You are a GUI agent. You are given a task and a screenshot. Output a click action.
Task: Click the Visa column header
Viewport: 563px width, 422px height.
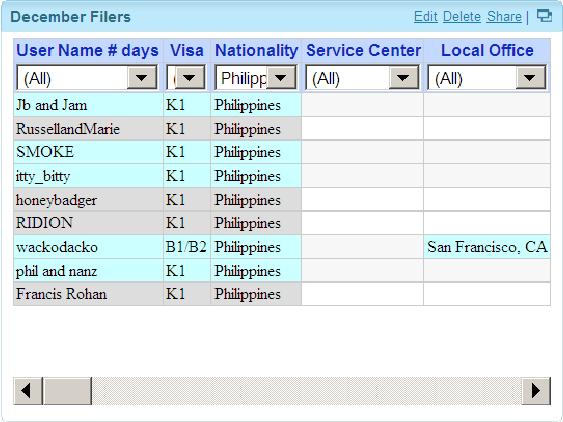[187, 50]
